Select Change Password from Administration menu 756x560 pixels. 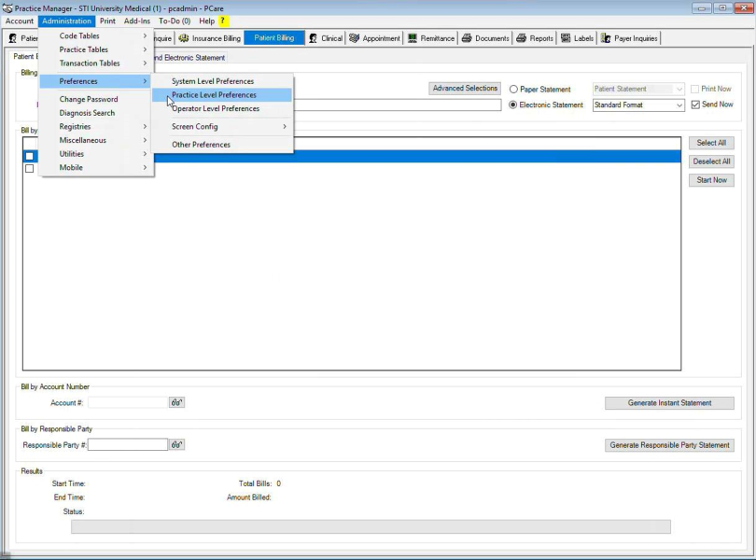pos(89,99)
